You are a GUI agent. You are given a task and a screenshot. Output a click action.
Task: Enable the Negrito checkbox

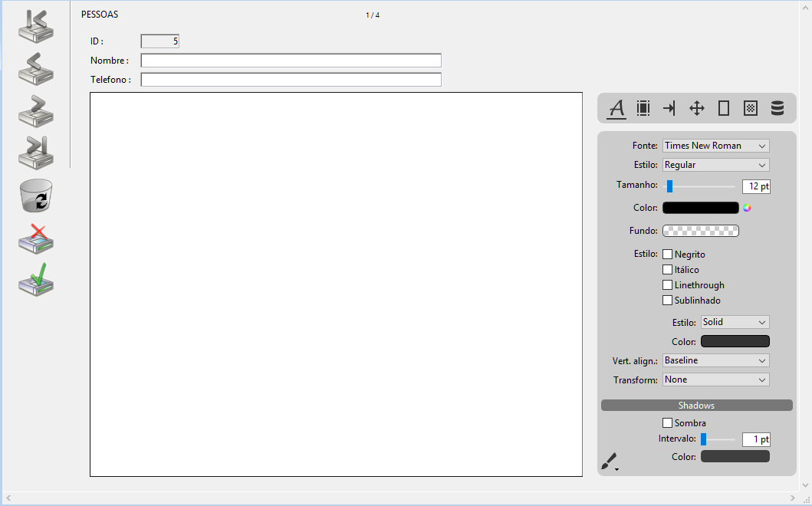tap(668, 255)
